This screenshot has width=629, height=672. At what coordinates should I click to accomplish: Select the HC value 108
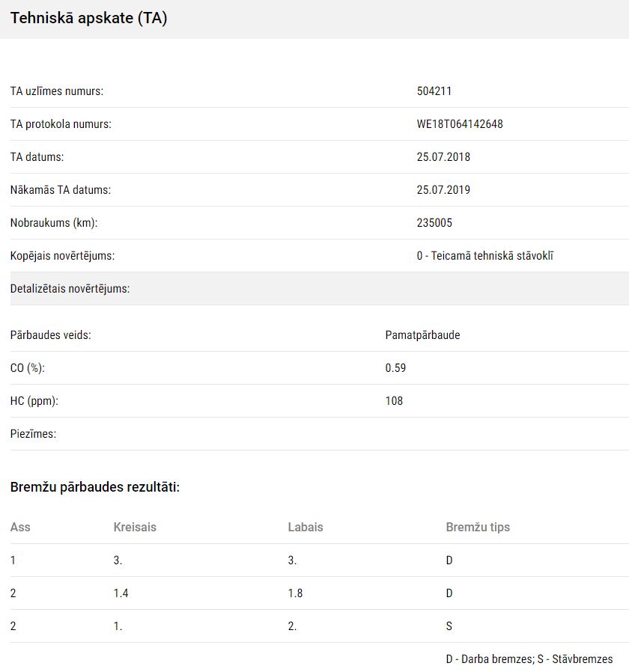394,401
